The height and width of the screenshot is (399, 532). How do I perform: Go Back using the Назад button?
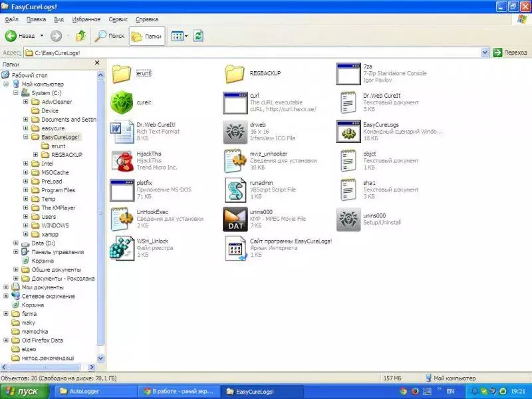pos(21,36)
